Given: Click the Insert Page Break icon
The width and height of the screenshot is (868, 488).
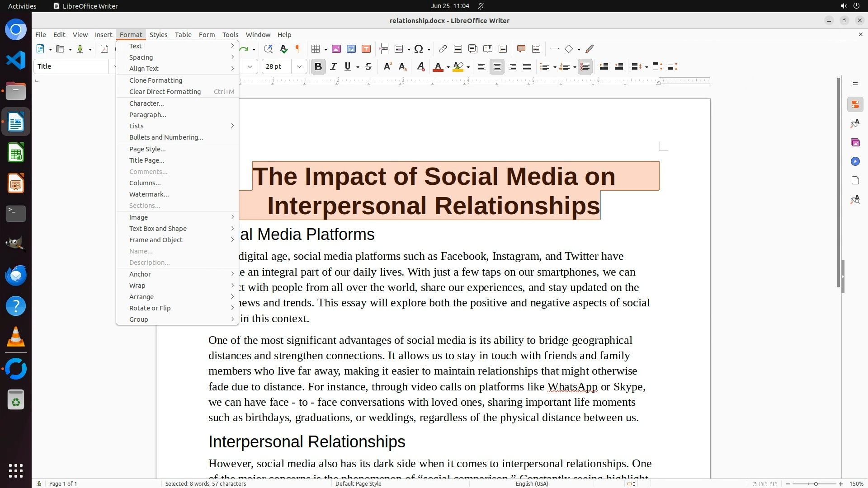Looking at the screenshot, I should 384,49.
